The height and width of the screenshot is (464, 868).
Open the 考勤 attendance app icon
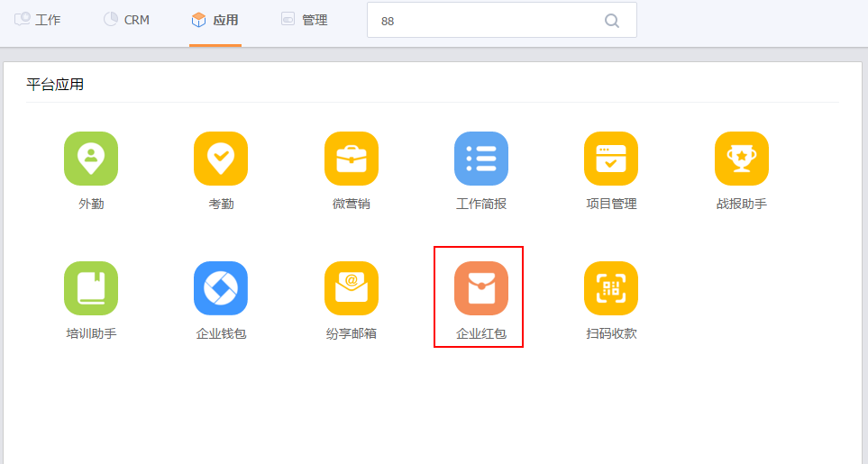pyautogui.click(x=221, y=159)
